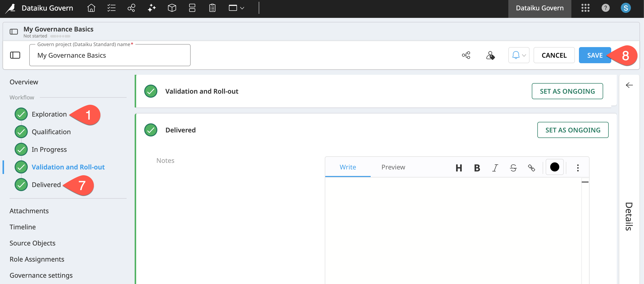
Task: Collapse the Details panel with the arrow
Action: click(629, 85)
